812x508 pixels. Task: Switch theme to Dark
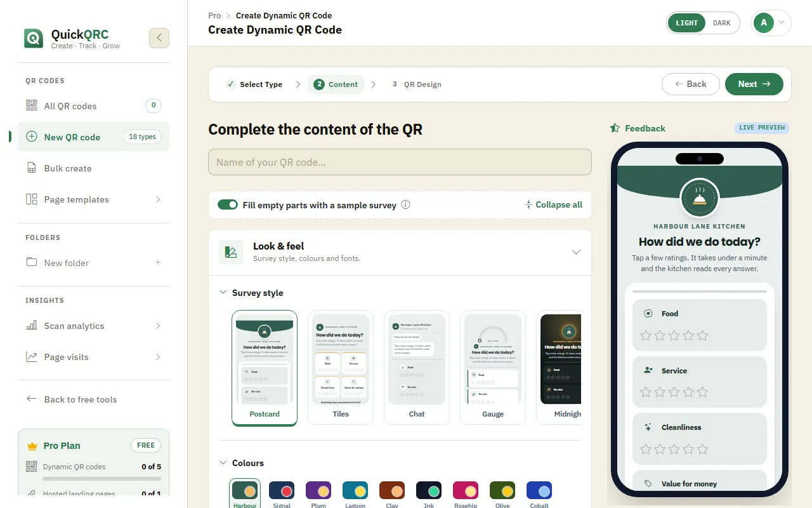(x=722, y=23)
